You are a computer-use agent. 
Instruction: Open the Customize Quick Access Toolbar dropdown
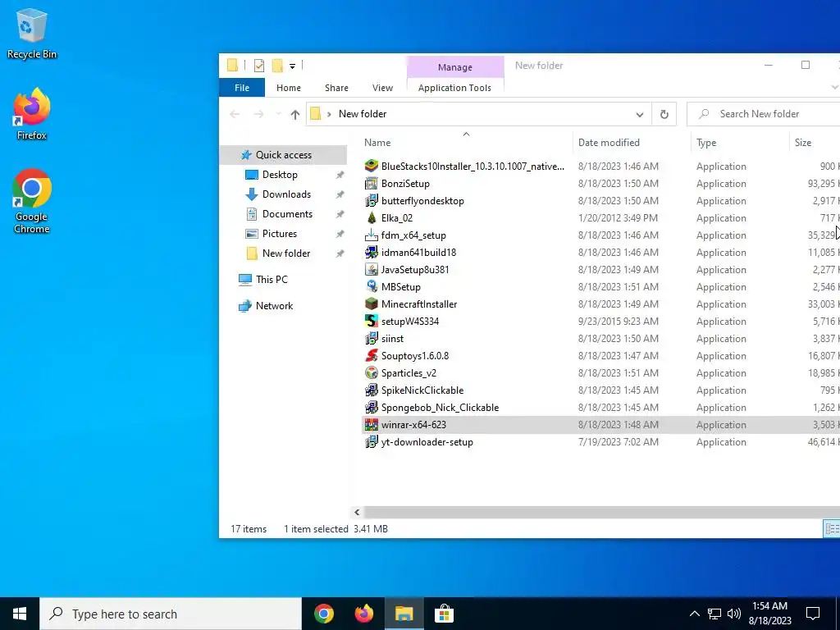[293, 66]
